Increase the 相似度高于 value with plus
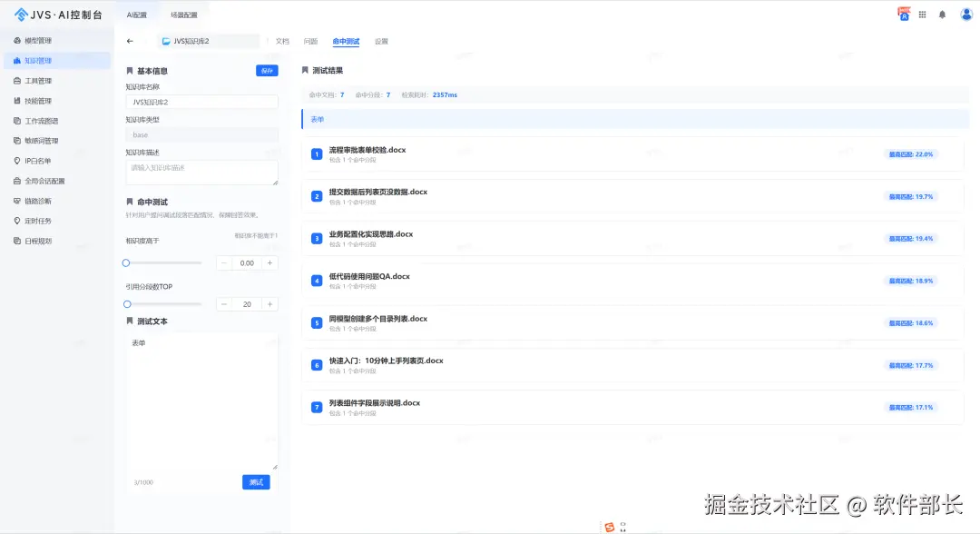 click(x=270, y=263)
